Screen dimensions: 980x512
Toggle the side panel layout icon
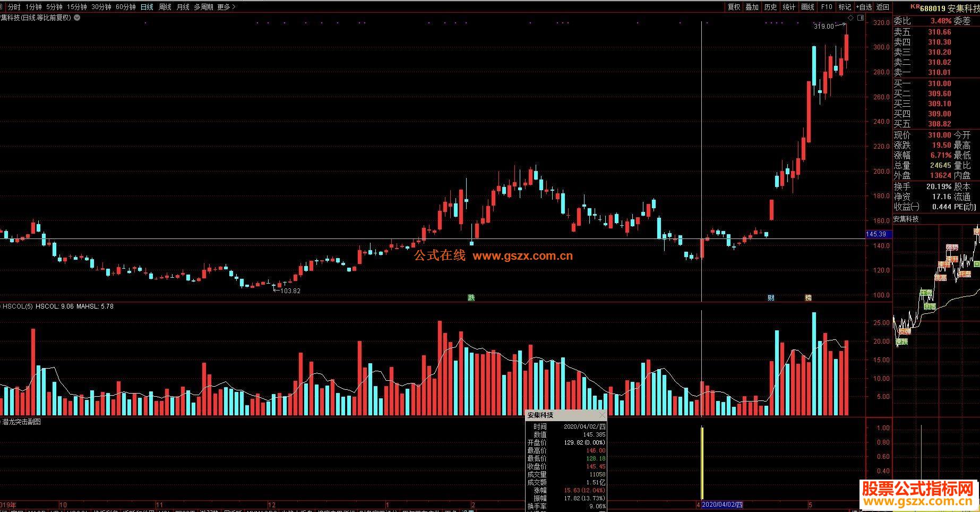(861, 18)
